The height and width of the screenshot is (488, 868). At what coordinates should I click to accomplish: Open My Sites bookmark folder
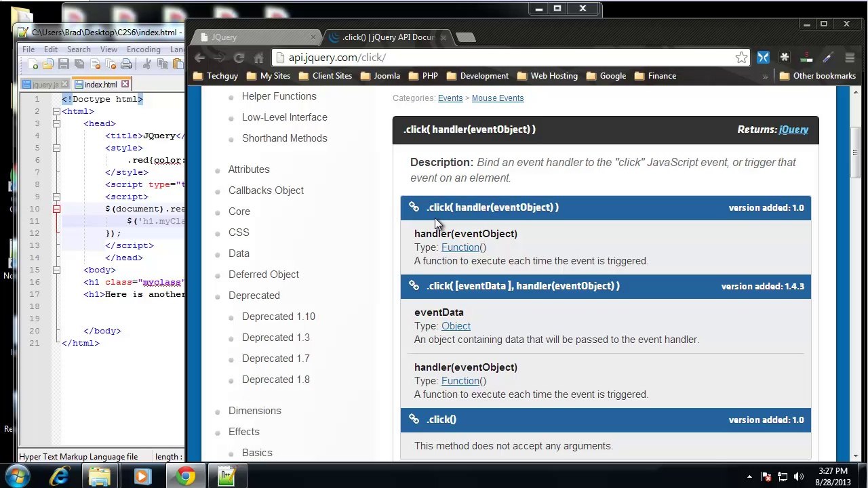tap(269, 76)
